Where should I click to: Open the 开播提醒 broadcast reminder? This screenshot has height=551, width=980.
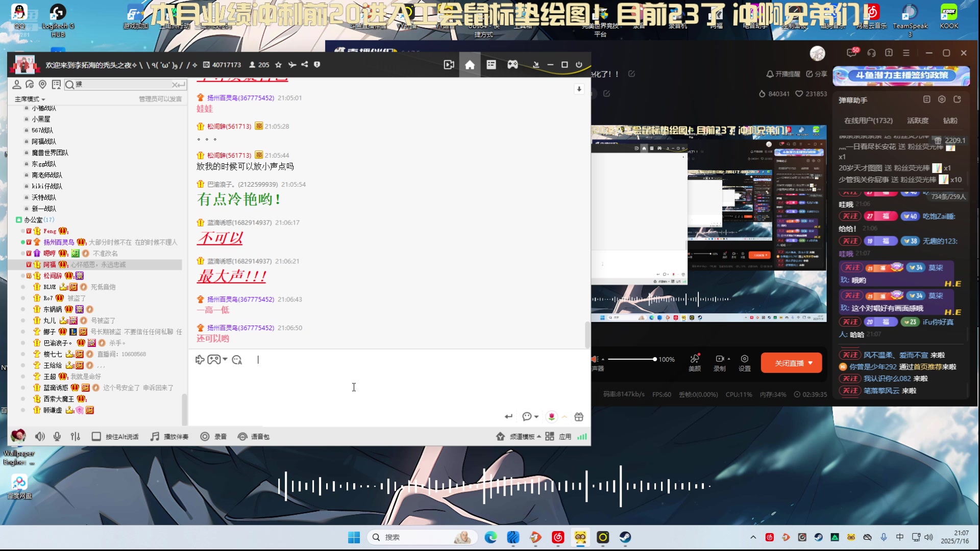[783, 74]
